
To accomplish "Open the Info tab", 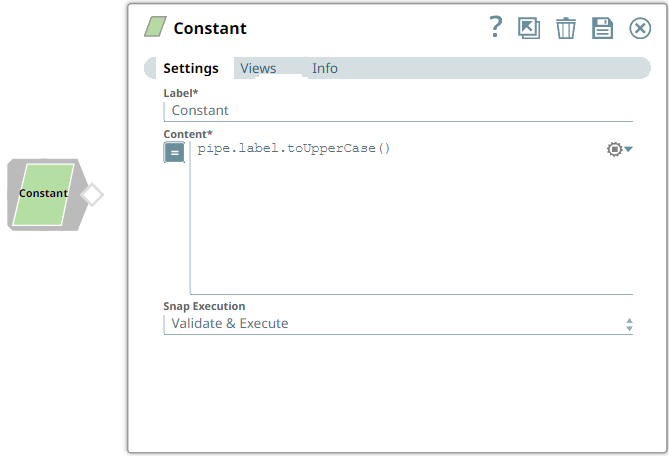I will coord(325,68).
